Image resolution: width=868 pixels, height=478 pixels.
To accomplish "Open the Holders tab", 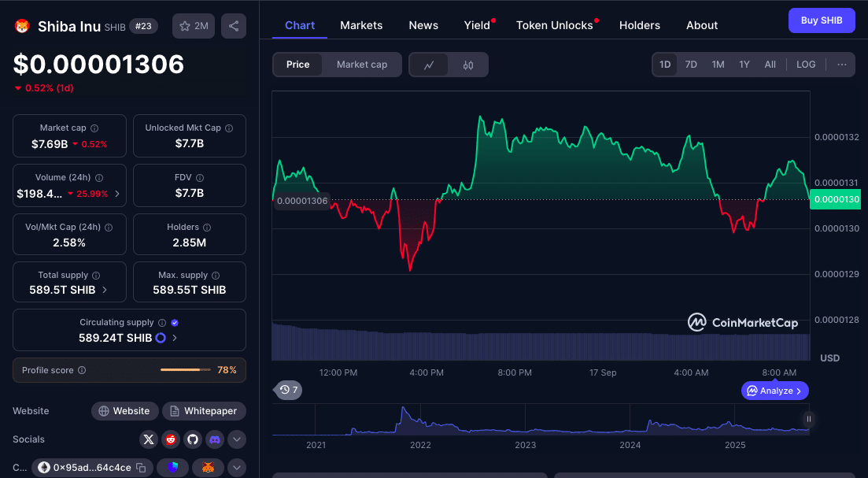I will click(639, 25).
